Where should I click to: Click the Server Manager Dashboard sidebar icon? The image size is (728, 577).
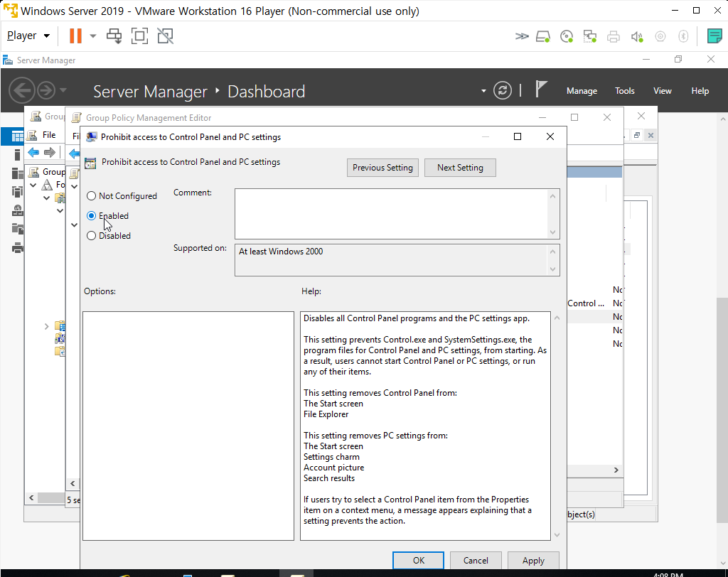click(17, 136)
